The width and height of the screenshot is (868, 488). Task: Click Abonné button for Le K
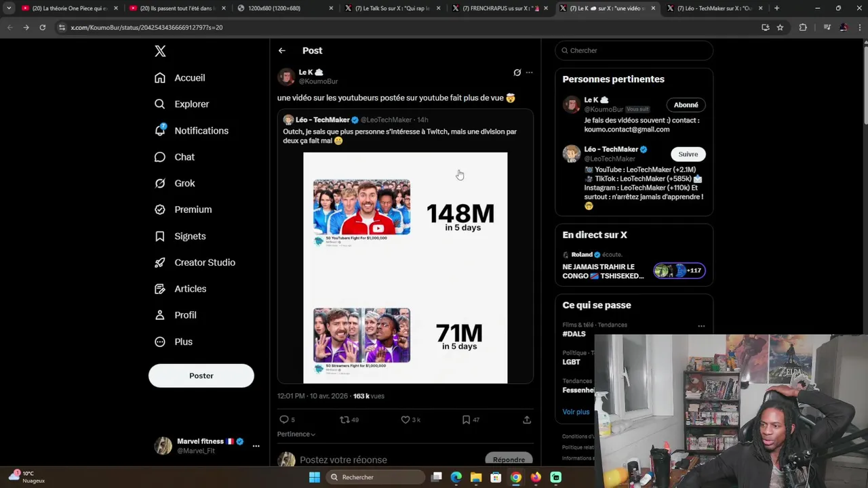(x=686, y=105)
